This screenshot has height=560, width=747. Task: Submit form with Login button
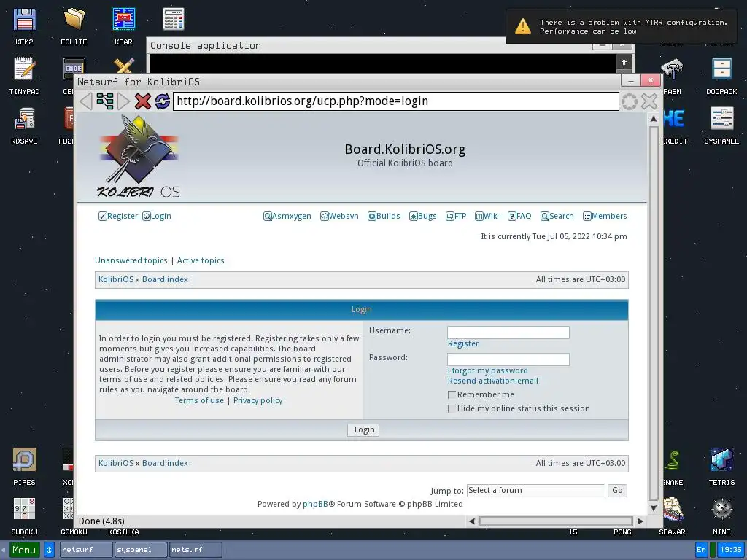coord(363,430)
